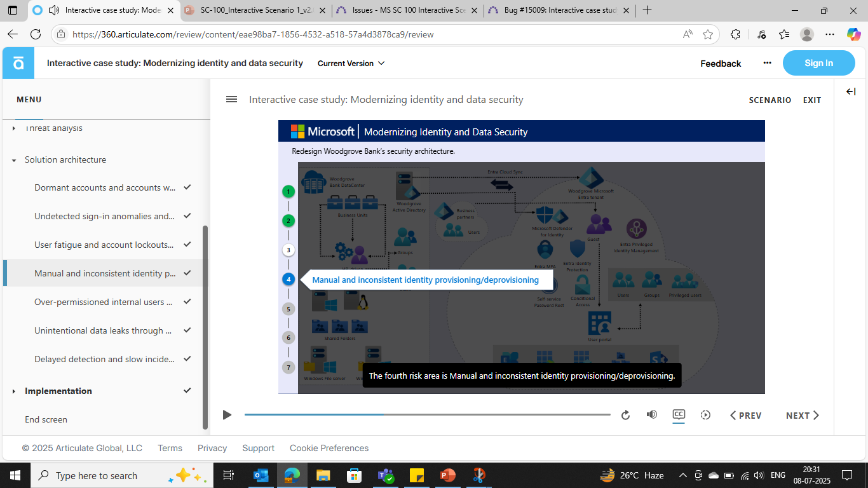The height and width of the screenshot is (488, 868).
Task: Open the SCENARIO tab
Action: coord(770,100)
